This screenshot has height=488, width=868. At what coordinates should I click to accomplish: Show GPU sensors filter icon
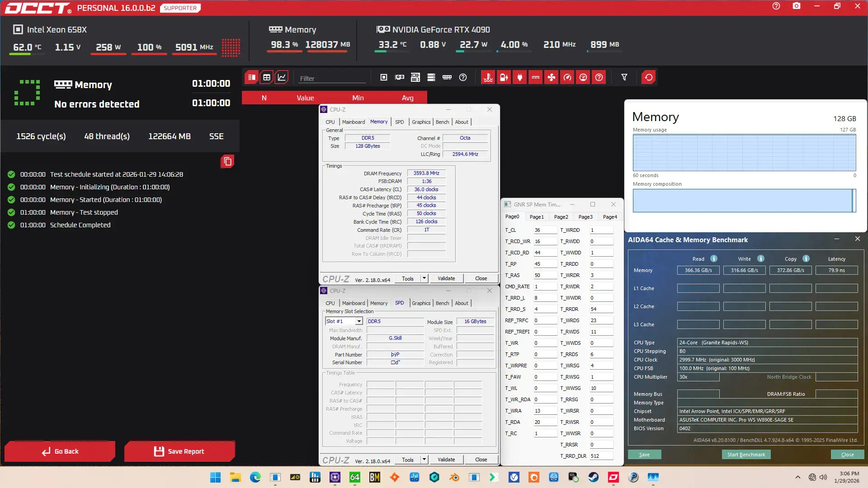(x=400, y=77)
